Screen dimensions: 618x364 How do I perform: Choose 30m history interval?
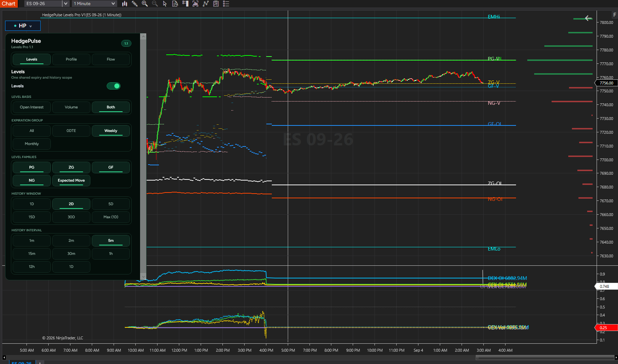(71, 254)
